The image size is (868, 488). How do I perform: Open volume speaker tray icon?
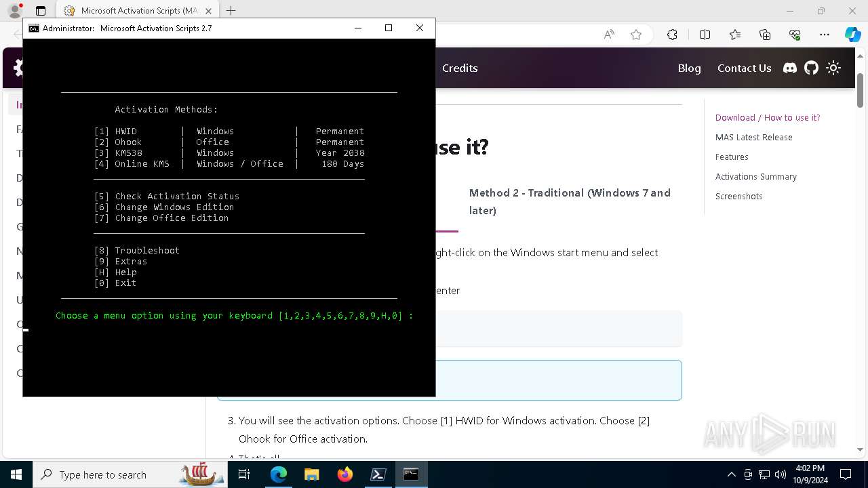click(781, 474)
